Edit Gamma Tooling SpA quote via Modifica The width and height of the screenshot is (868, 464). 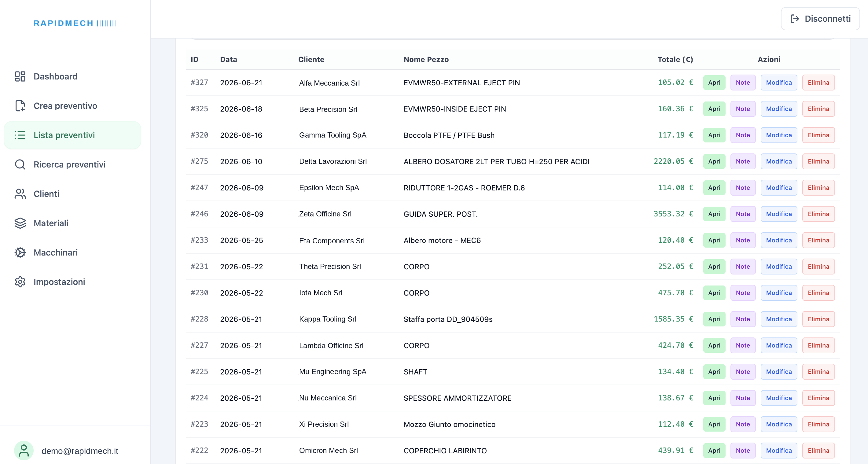(x=779, y=135)
